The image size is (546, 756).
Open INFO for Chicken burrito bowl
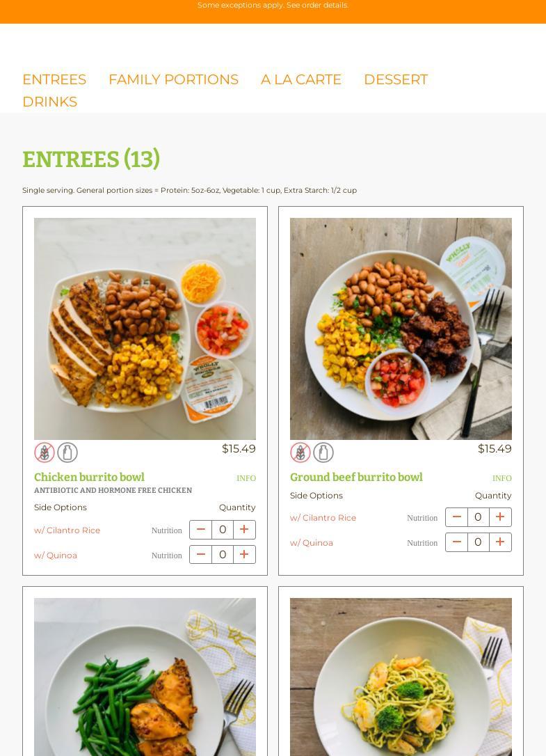[246, 478]
